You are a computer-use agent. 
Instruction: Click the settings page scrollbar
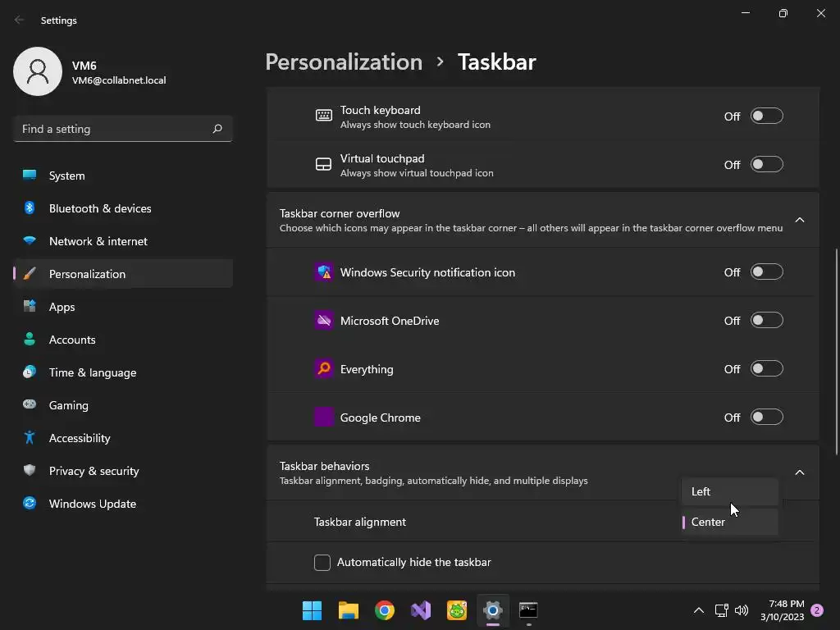pyautogui.click(x=836, y=349)
